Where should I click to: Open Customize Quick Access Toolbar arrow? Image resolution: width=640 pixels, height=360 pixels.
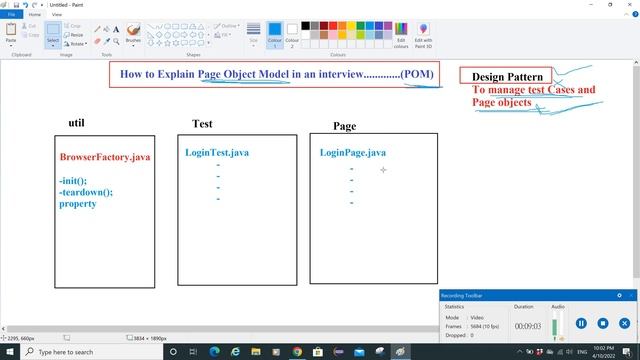pos(42,5)
